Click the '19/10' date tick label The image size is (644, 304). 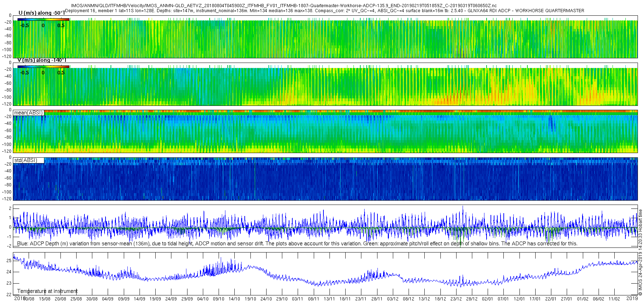(x=250, y=299)
